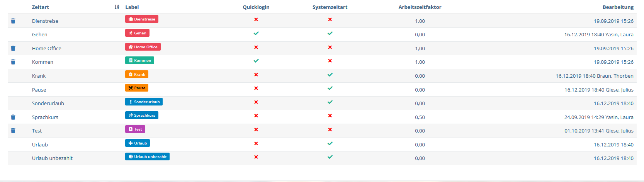Viewport: 644px width, 182px height.
Task: Click the Quicklogin column header
Action: pos(256,7)
